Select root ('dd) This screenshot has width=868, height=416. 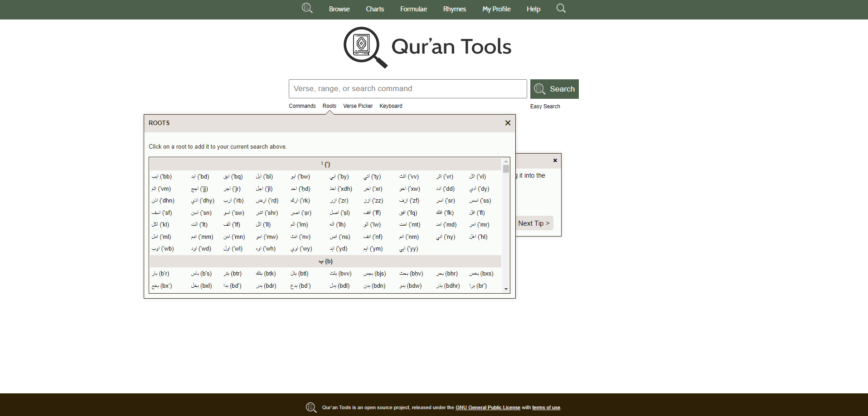tap(446, 189)
